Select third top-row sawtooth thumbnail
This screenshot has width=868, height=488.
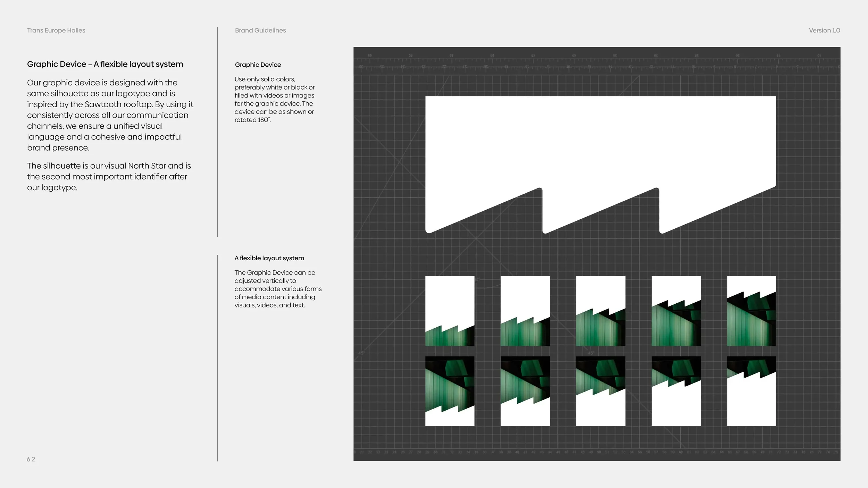point(601,311)
